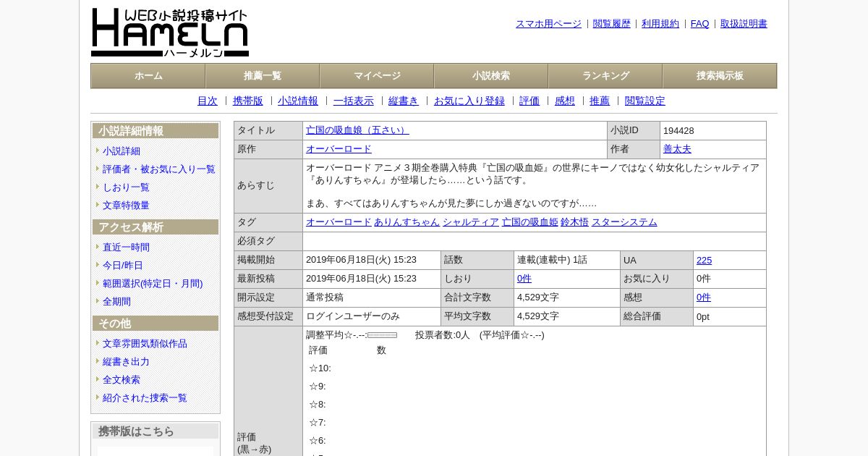The height and width of the screenshot is (456, 868).
Task: Click the 4,529文字 total character count
Action: click(x=538, y=297)
